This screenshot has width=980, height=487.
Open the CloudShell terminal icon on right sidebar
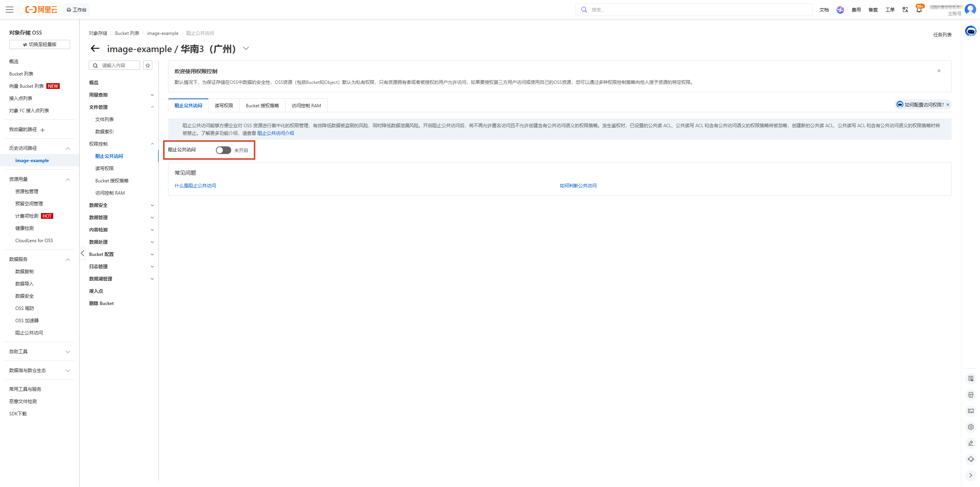pyautogui.click(x=971, y=411)
